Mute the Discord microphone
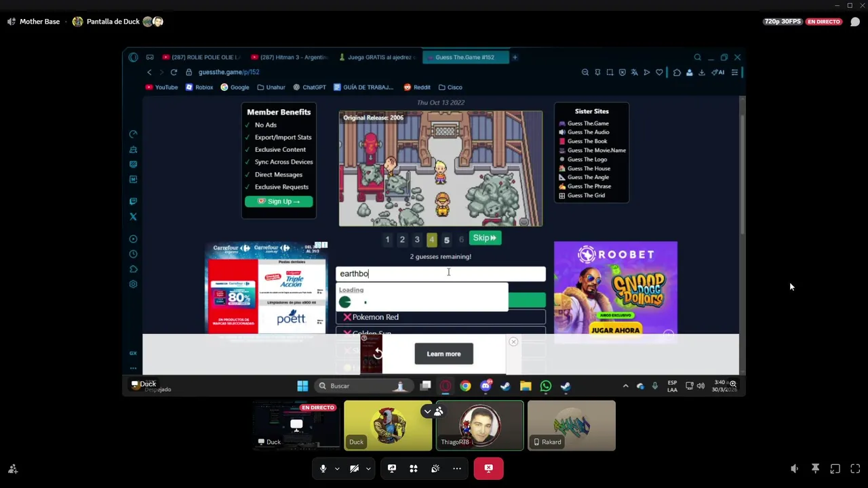The image size is (868, 488). 323,468
